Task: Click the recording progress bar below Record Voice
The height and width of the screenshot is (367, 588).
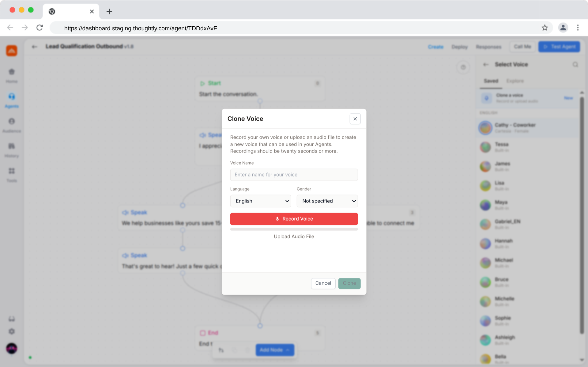Action: (x=294, y=229)
